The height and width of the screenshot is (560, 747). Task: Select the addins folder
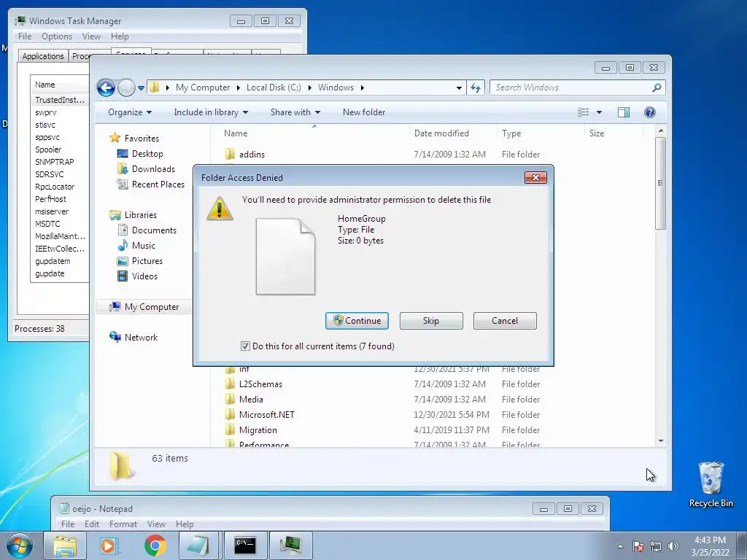(x=245, y=155)
